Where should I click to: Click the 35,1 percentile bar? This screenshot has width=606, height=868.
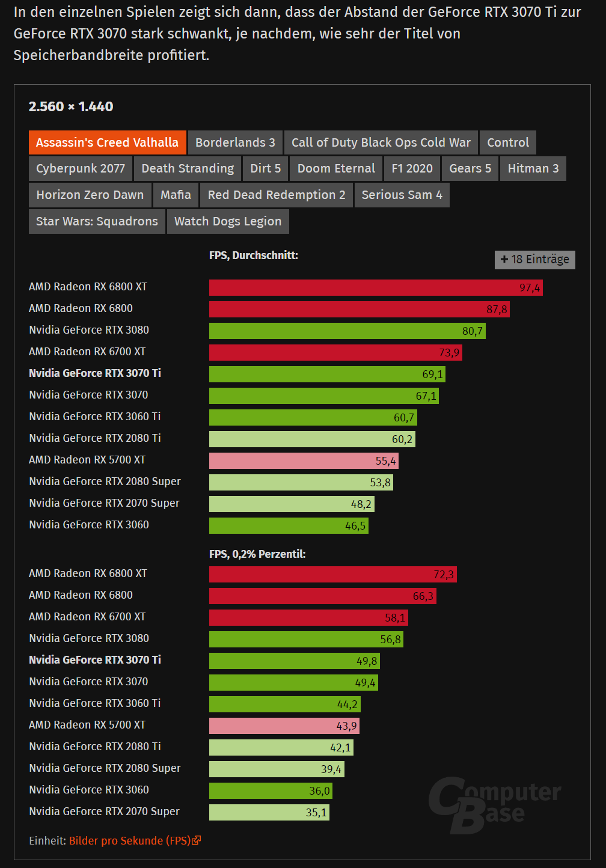pyautogui.click(x=269, y=812)
